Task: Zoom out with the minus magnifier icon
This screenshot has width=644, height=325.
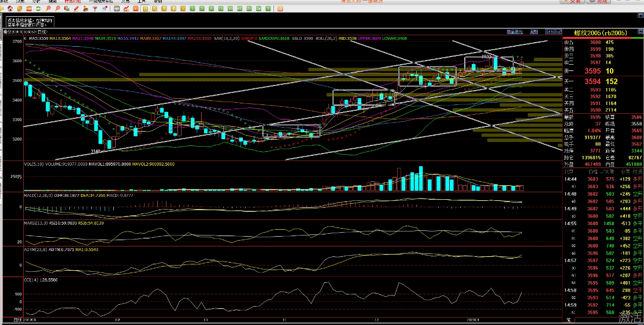Action: point(57,8)
